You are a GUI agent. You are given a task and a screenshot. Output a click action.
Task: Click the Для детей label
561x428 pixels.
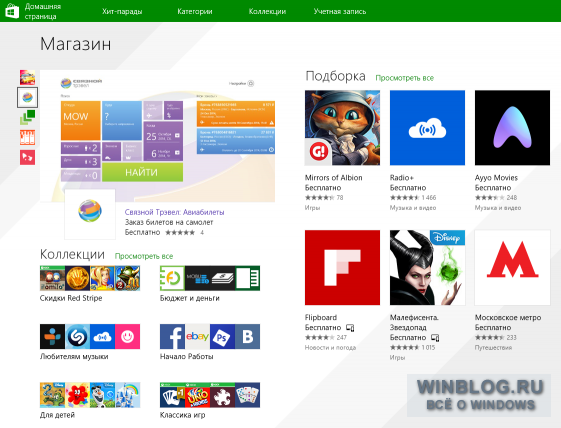57,415
